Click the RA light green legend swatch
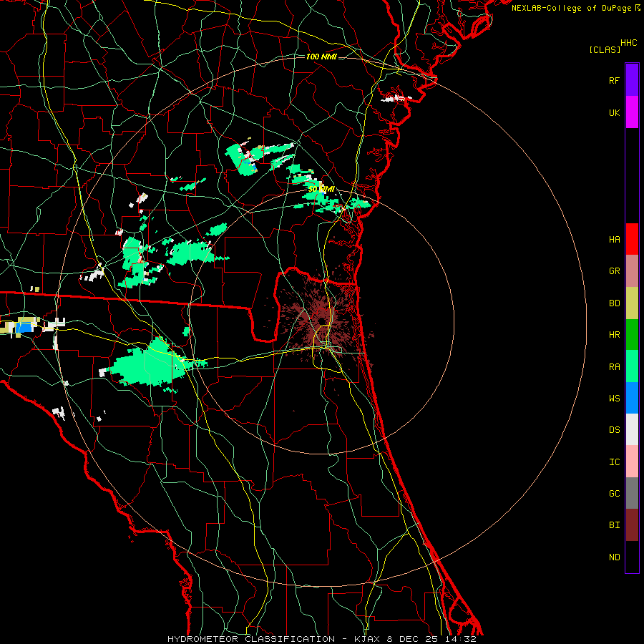 coord(632,366)
